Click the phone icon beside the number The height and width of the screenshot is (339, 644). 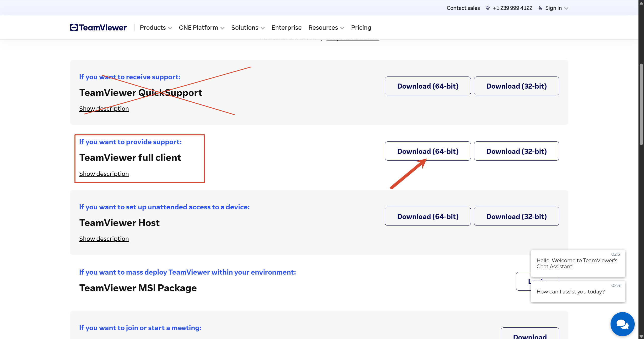click(488, 8)
